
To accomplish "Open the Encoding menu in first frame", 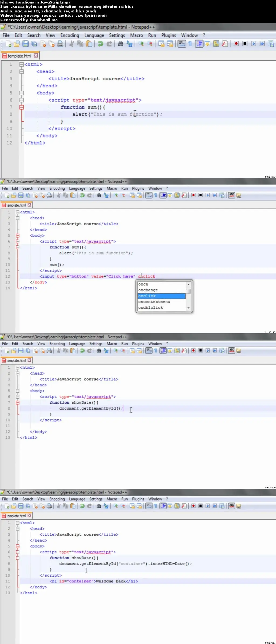I will coord(70,35).
